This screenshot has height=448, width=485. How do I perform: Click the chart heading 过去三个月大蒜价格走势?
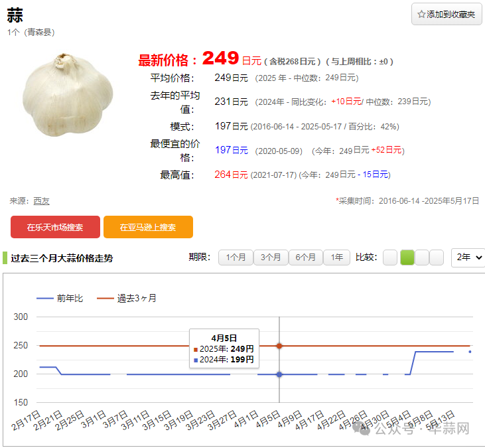click(x=62, y=258)
